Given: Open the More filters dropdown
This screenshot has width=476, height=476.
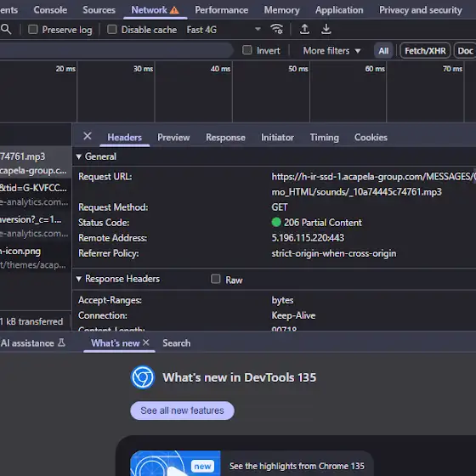Looking at the screenshot, I should (x=331, y=50).
